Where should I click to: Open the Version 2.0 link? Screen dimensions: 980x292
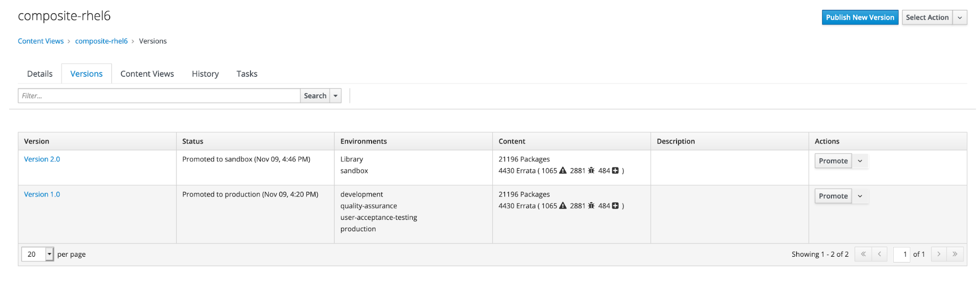(42, 159)
